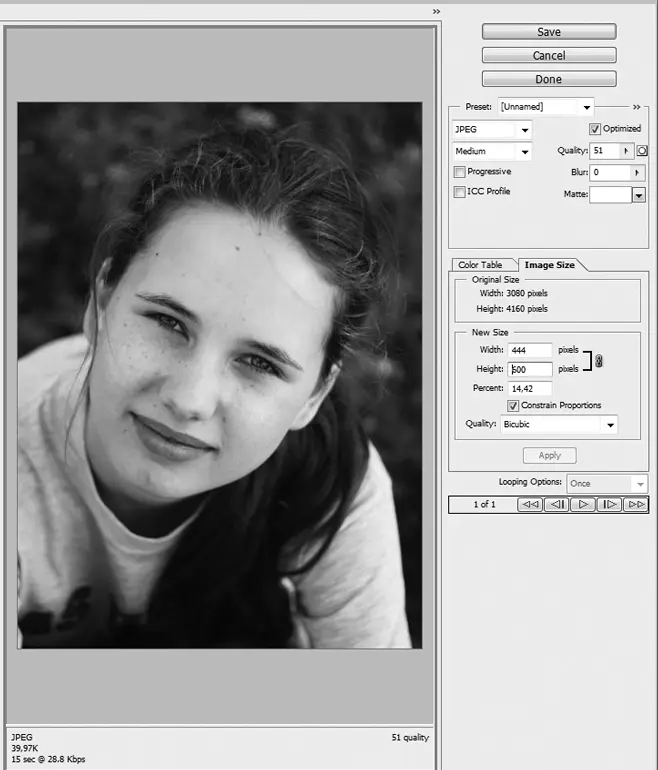Switch to the Color Table tab
The width and height of the screenshot is (658, 770).
(480, 265)
